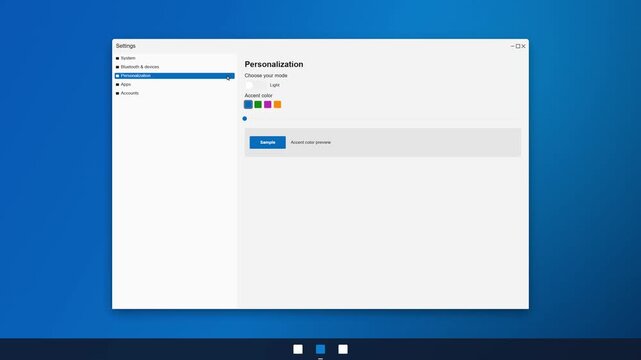Image resolution: width=641 pixels, height=360 pixels.
Task: Click the accent slider handle
Action: tap(244, 119)
